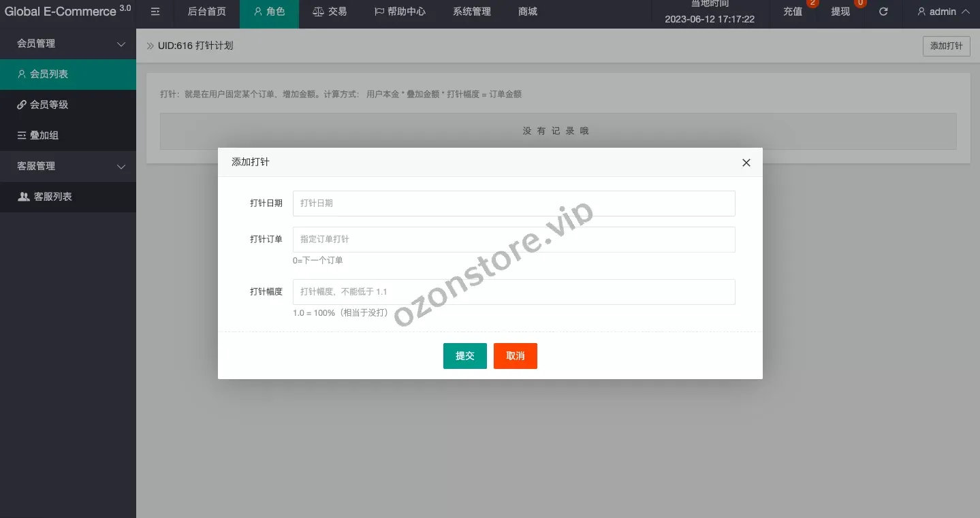Open the 交易 menu
Viewport: 980px width, 518px height.
(x=330, y=12)
